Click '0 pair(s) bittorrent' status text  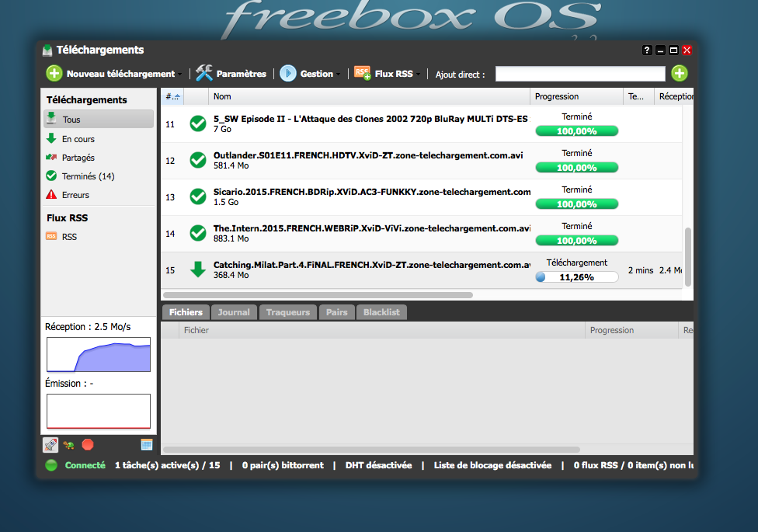tap(283, 465)
